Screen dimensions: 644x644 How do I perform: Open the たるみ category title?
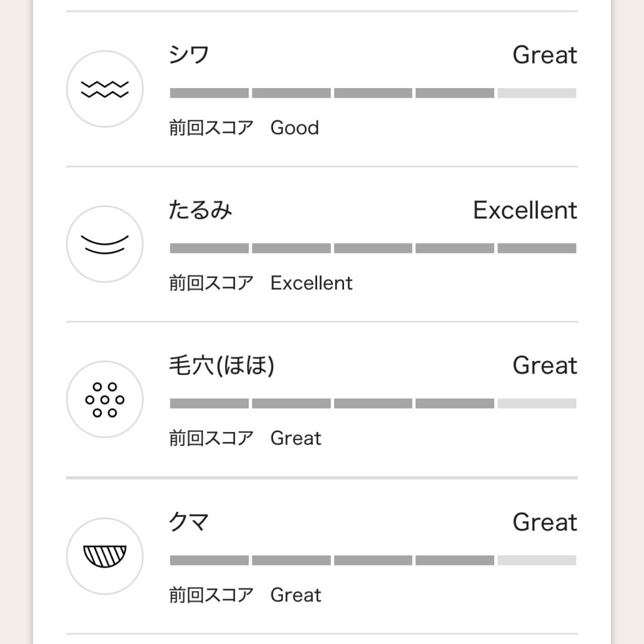coord(201,210)
